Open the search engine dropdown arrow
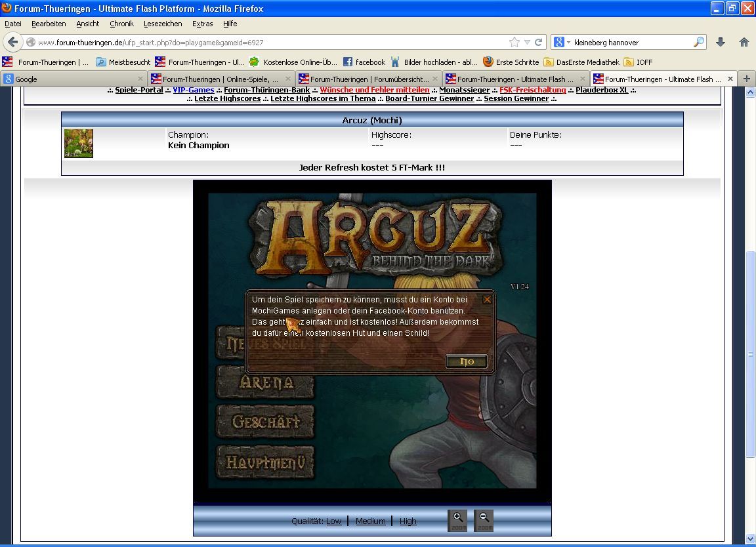 pyautogui.click(x=568, y=43)
